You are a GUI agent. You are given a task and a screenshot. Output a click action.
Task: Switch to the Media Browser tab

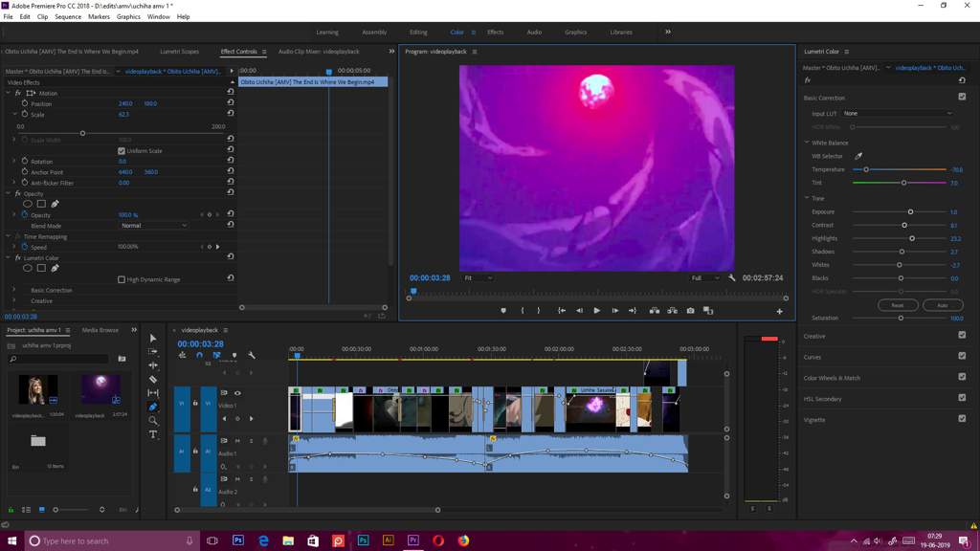click(x=100, y=330)
